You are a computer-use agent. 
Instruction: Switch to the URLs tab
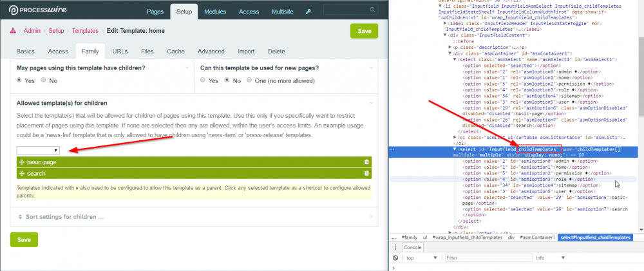coord(120,51)
